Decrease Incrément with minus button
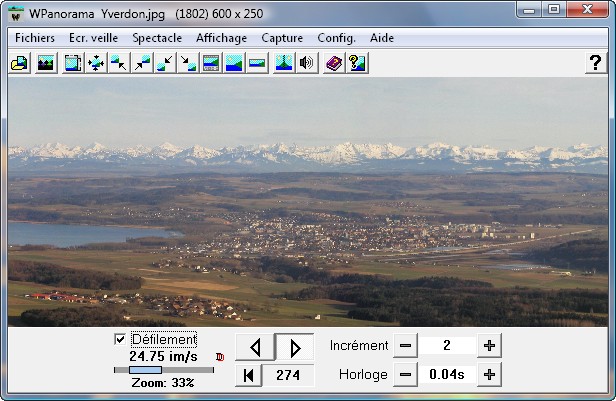The width and height of the screenshot is (616, 401). (x=405, y=346)
